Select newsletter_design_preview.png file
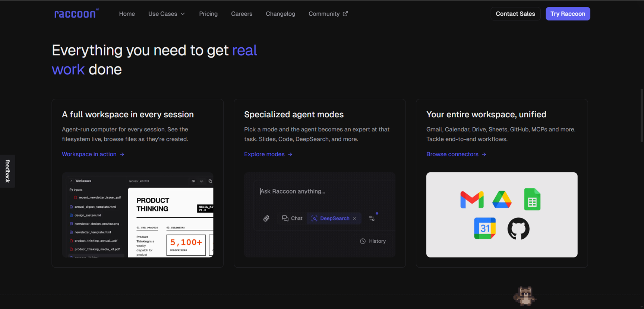Image resolution: width=644 pixels, height=309 pixels. coord(95,224)
